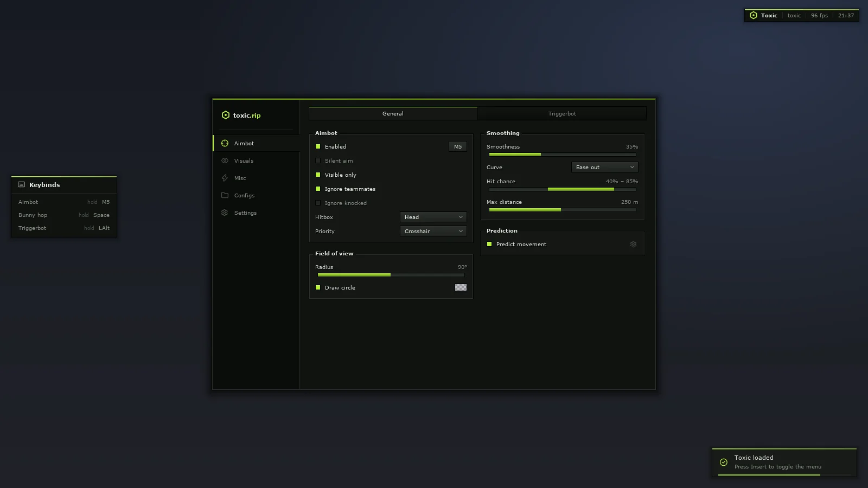Image resolution: width=868 pixels, height=488 pixels.
Task: Enable the Ignore knocked checkbox
Action: pos(318,203)
